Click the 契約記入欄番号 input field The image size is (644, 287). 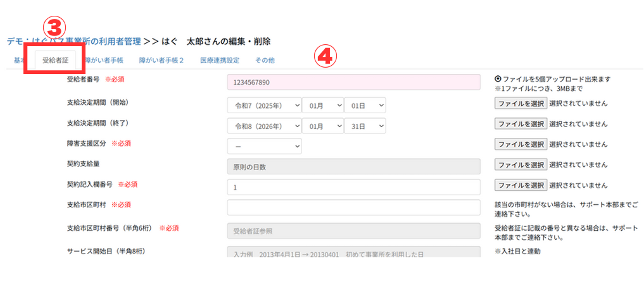point(353,187)
